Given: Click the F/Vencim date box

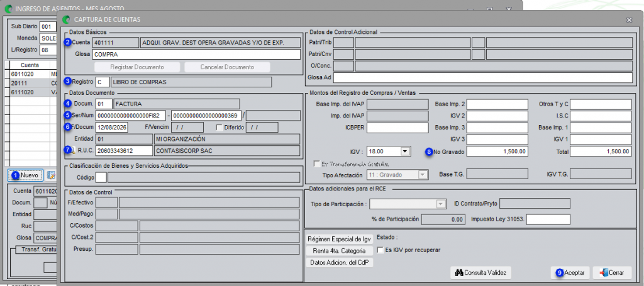Looking at the screenshot, I should [187, 128].
